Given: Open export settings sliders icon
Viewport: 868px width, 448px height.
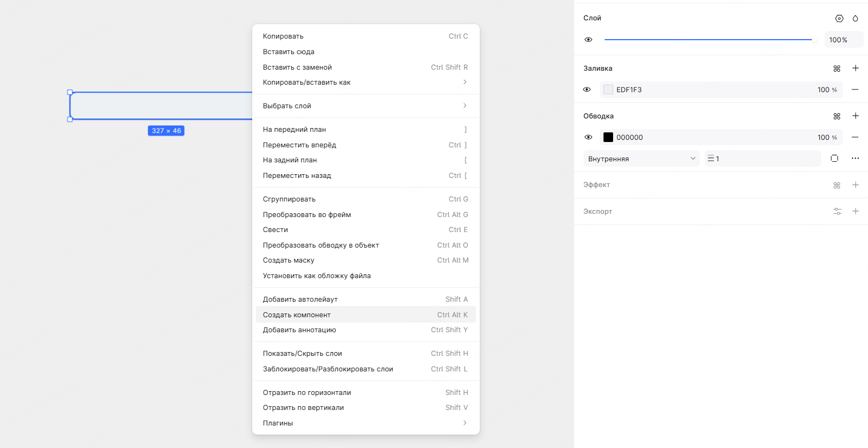Looking at the screenshot, I should pyautogui.click(x=837, y=211).
